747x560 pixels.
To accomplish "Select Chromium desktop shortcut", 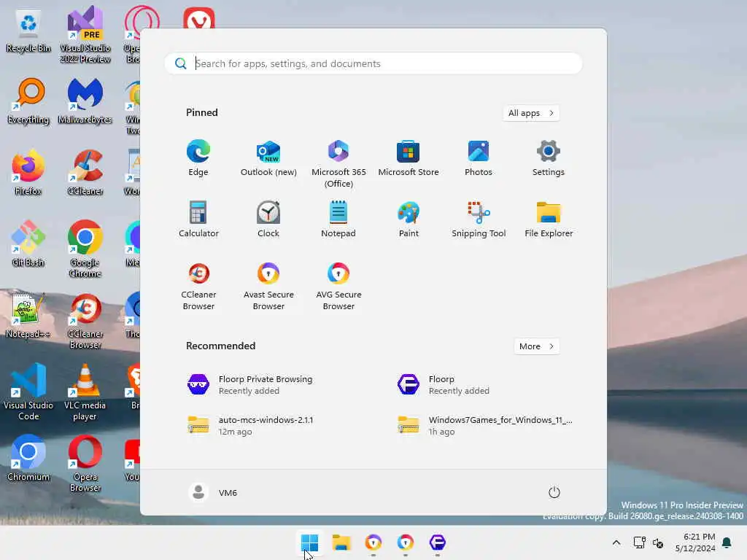I will point(28,458).
